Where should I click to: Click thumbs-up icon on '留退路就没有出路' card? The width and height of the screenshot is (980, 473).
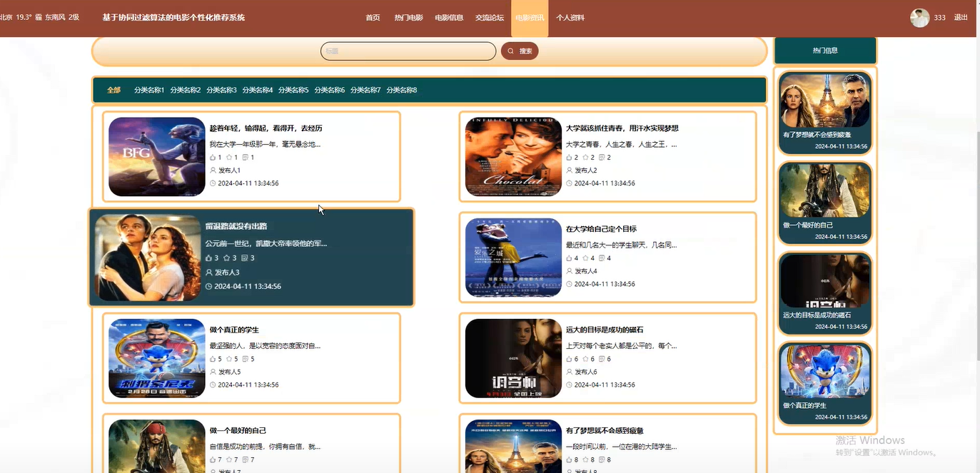[x=208, y=258]
